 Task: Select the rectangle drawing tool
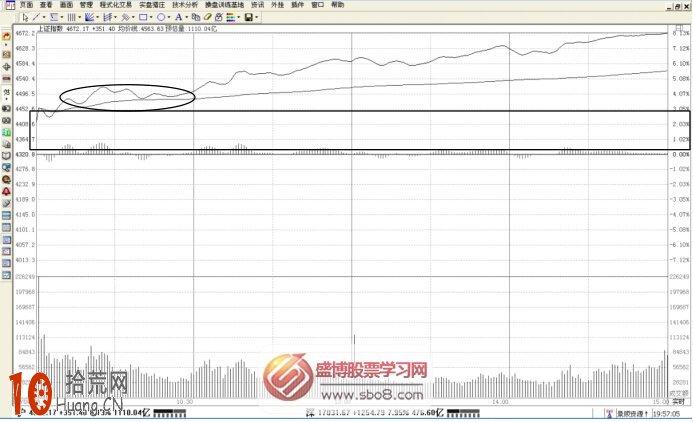143,17
